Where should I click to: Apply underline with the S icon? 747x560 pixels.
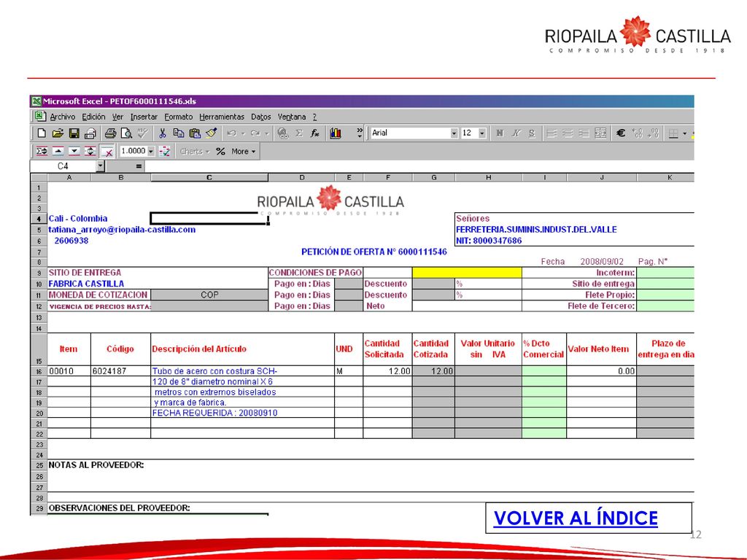pyautogui.click(x=532, y=133)
